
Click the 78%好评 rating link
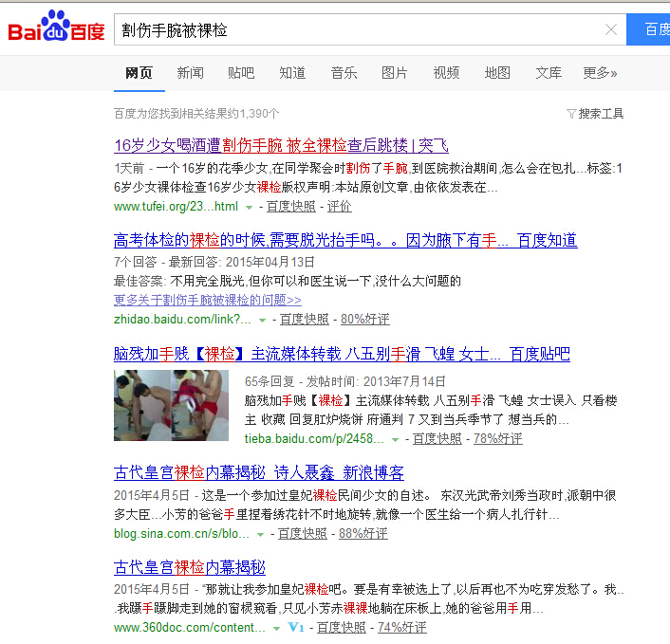[x=498, y=439]
